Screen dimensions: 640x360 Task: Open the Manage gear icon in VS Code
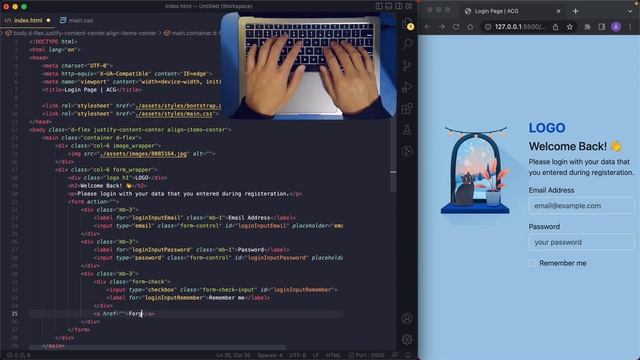407,339
